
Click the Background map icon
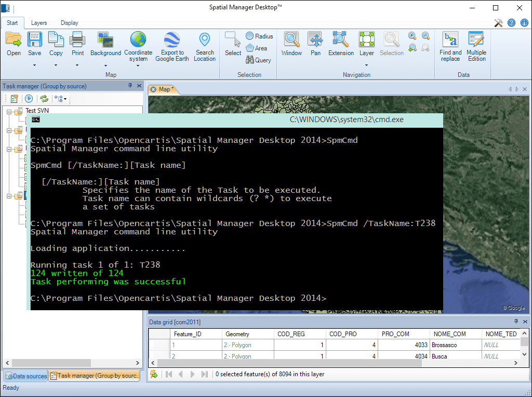tap(105, 39)
